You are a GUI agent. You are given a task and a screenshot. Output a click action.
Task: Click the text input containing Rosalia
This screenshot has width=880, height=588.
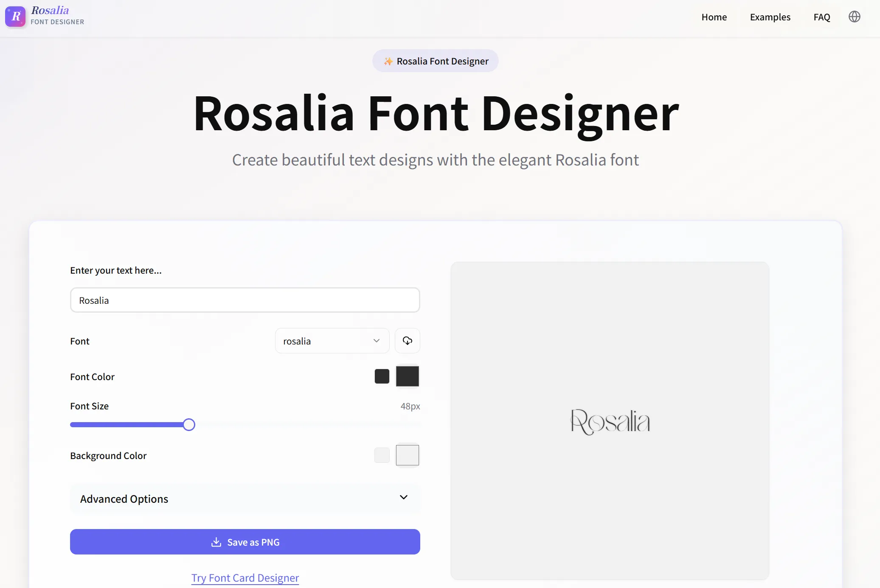tap(245, 300)
